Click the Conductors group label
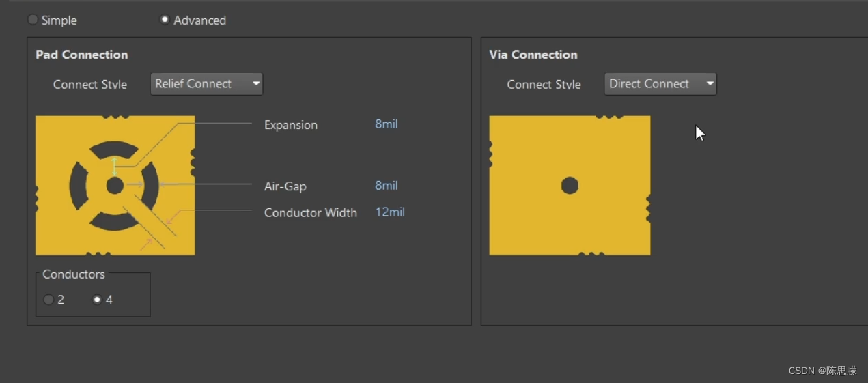This screenshot has height=383, width=868. click(x=74, y=274)
